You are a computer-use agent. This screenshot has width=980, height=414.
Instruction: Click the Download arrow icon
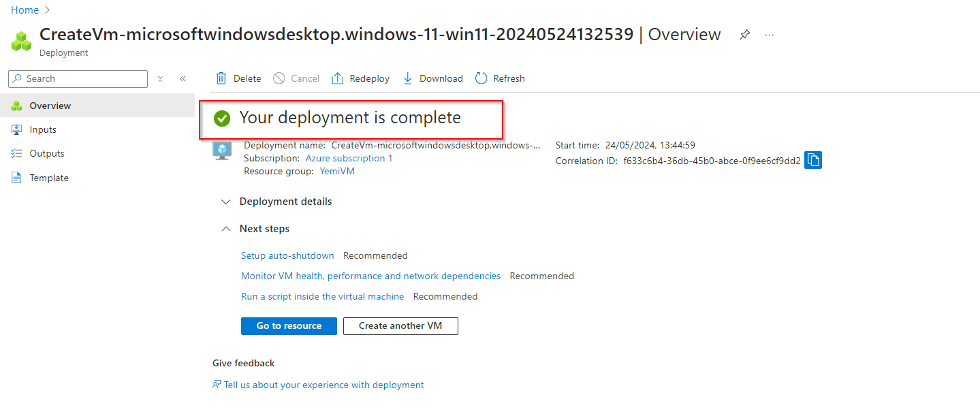408,78
